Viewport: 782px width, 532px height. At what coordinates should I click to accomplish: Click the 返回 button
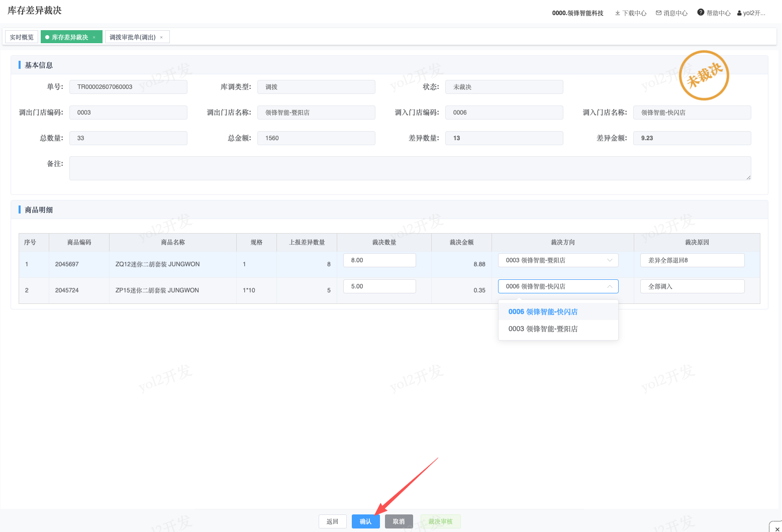coord(333,521)
